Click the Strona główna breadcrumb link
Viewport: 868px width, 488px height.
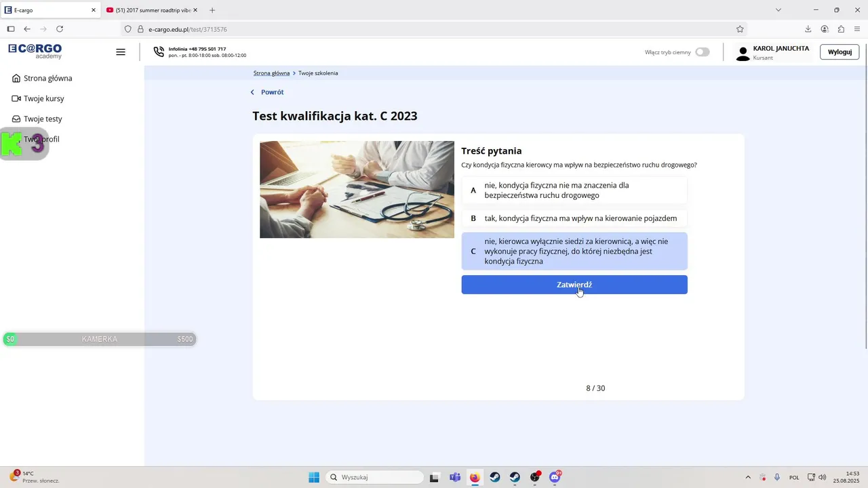[271, 73]
